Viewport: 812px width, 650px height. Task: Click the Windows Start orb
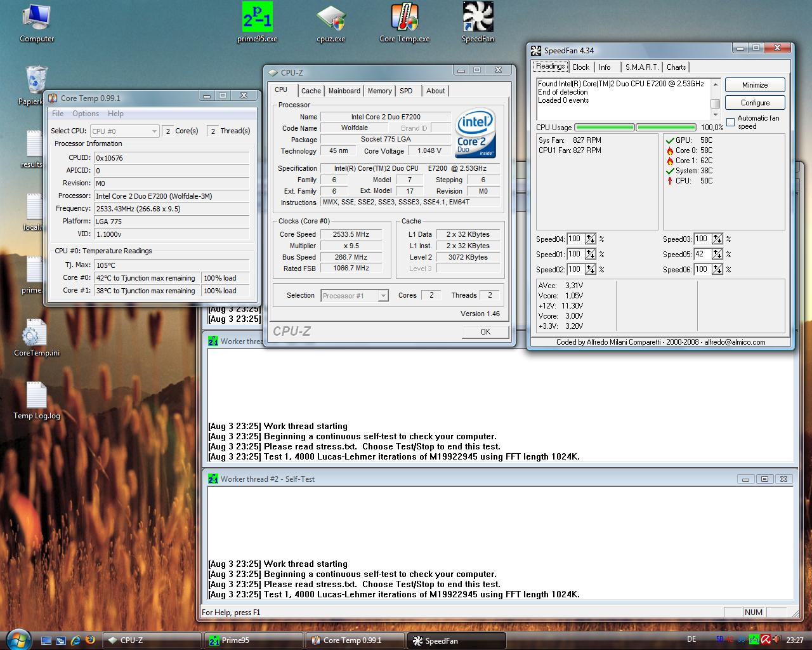(17, 639)
